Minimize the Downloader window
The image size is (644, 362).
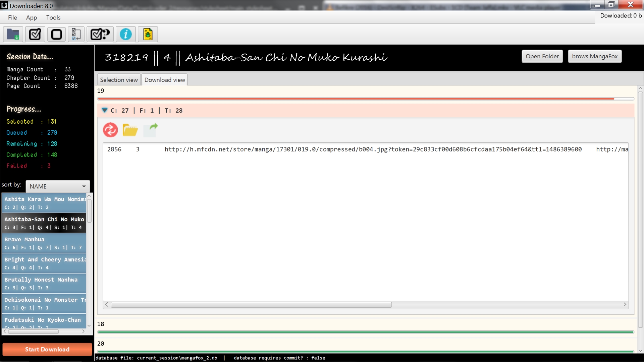597,5
